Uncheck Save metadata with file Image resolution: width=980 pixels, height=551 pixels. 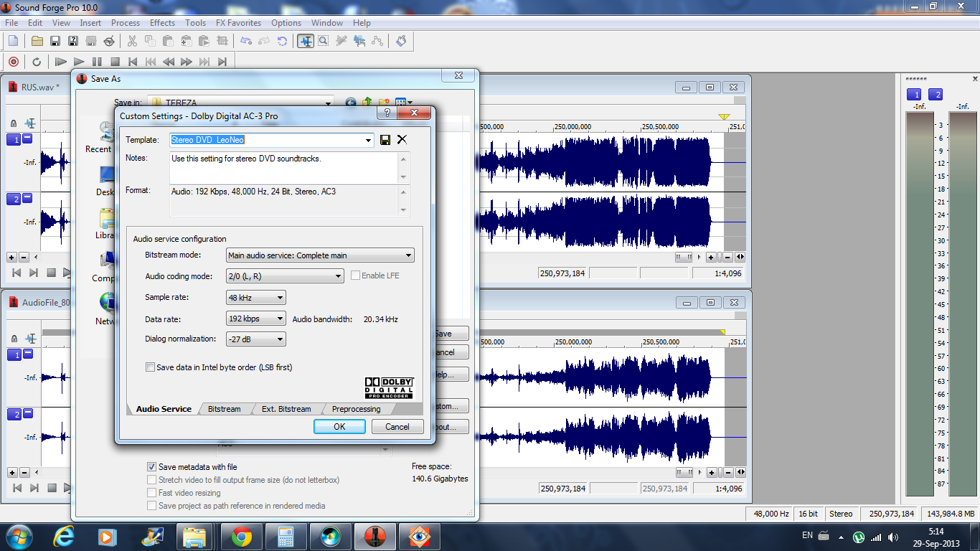(151, 467)
